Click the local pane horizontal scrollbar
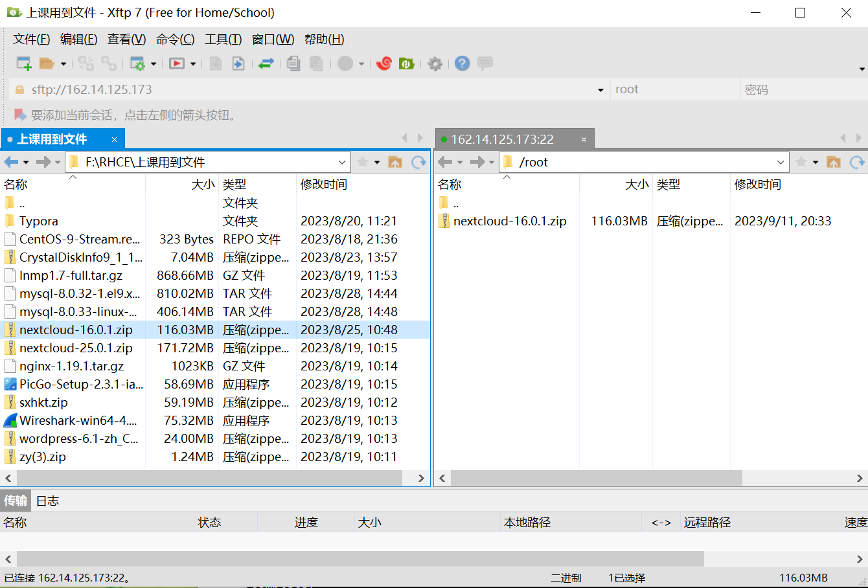The width and height of the screenshot is (868, 588). point(209,478)
